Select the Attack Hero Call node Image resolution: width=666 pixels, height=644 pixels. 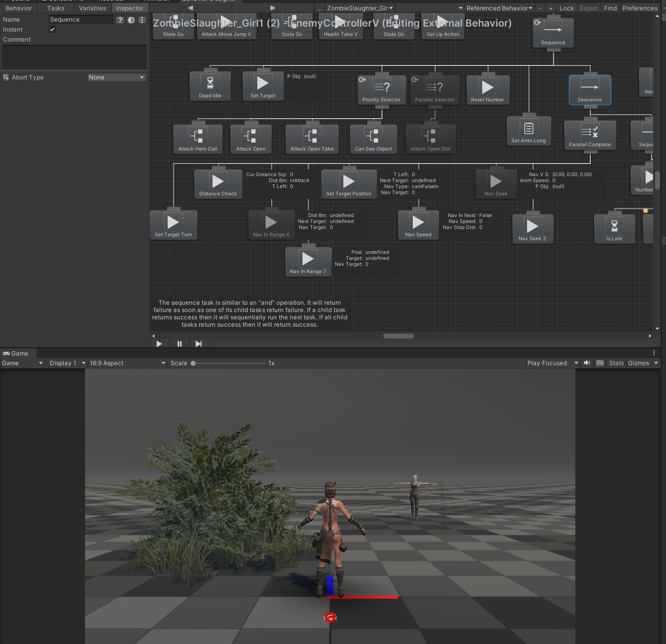tap(198, 139)
